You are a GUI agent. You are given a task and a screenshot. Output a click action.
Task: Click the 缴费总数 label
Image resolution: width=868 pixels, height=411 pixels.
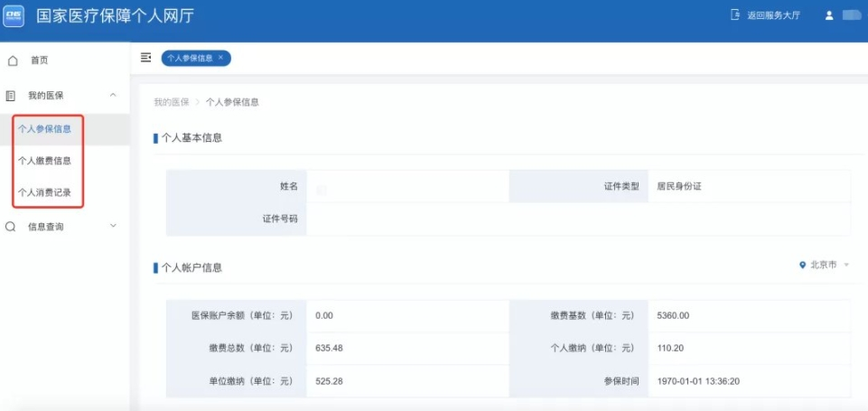[251, 349]
